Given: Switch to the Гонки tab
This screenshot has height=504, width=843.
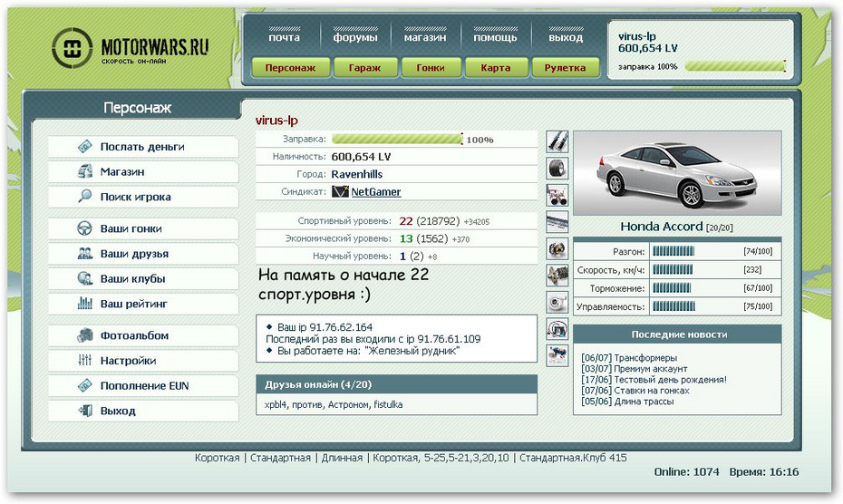Looking at the screenshot, I should coord(431,68).
